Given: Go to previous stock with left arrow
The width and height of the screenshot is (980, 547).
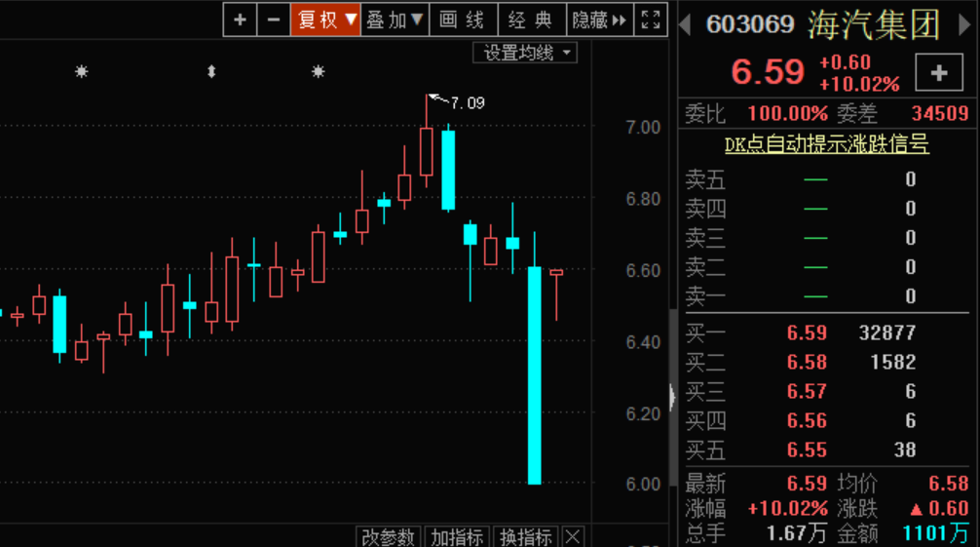Looking at the screenshot, I should (686, 24).
